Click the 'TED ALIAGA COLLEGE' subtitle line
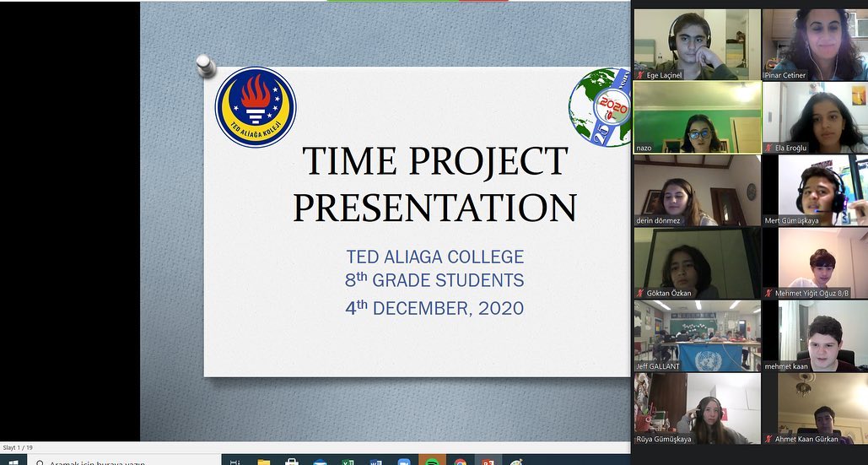 [x=434, y=257]
